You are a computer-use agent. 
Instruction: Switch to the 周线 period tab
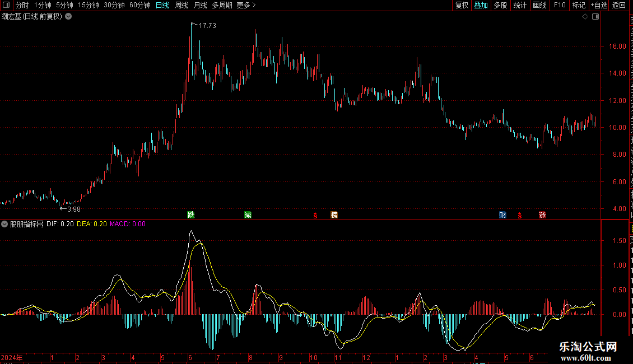tap(181, 5)
